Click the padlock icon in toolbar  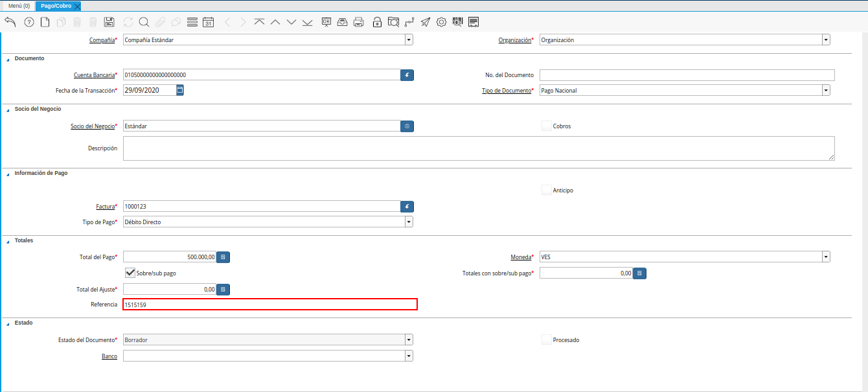(377, 22)
